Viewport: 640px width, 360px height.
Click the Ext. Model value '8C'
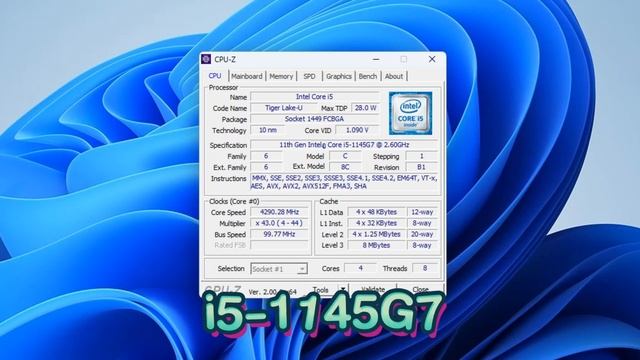coord(345,167)
